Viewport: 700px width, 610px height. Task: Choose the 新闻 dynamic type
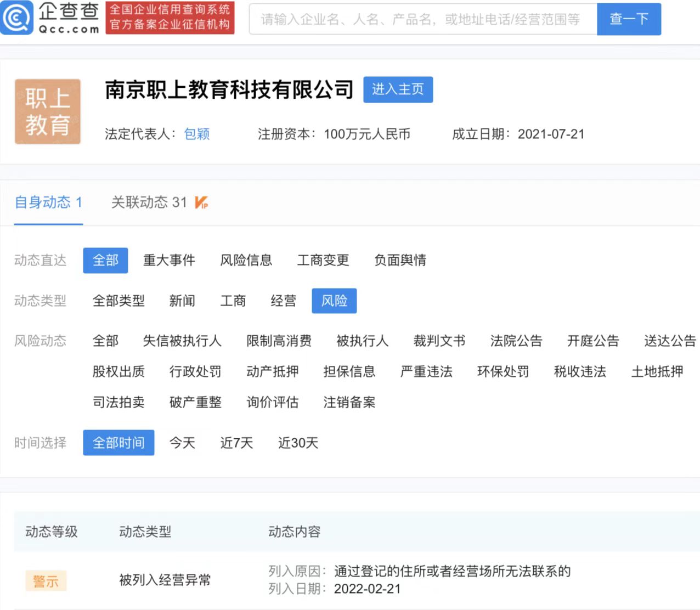[182, 301]
